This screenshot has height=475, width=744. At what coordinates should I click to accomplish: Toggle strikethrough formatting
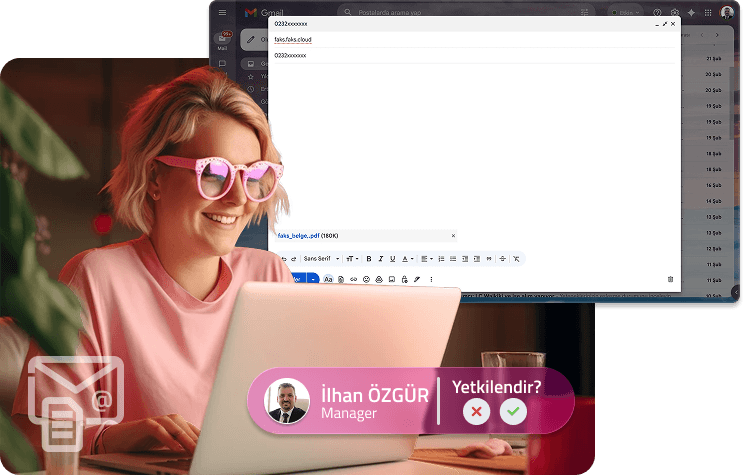[x=502, y=259]
